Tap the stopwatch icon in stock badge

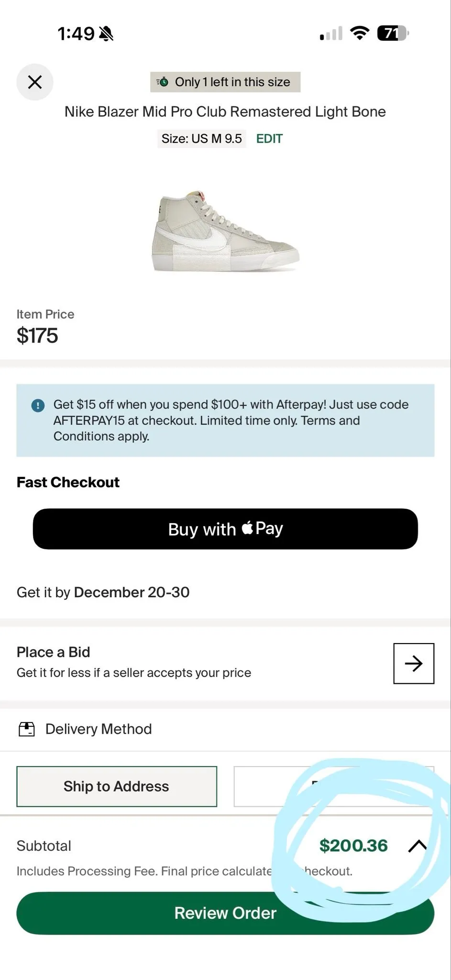pyautogui.click(x=163, y=82)
